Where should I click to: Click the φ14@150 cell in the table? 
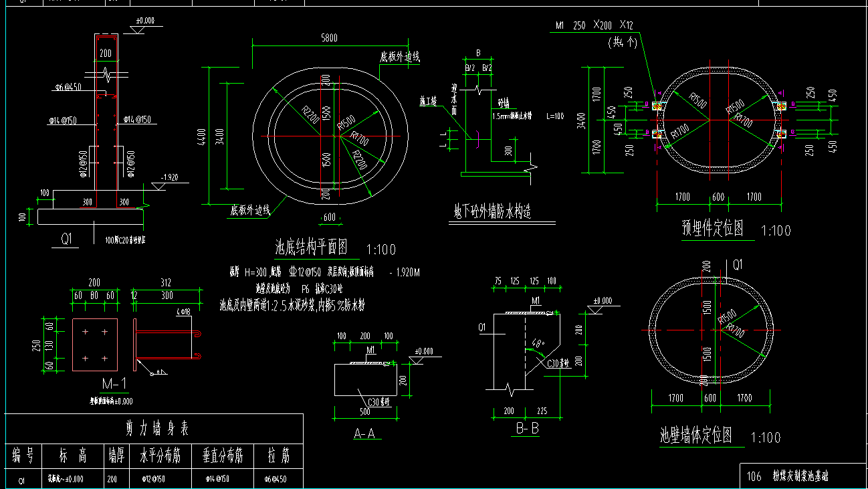coord(218,479)
